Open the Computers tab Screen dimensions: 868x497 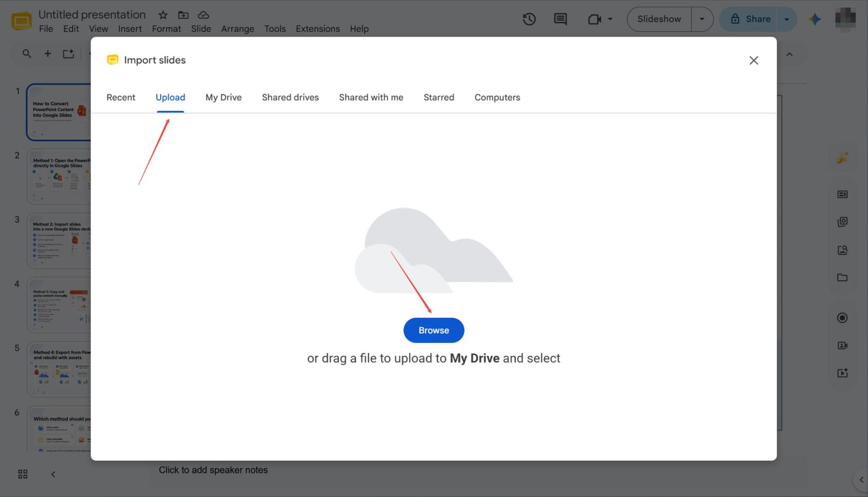[497, 98]
